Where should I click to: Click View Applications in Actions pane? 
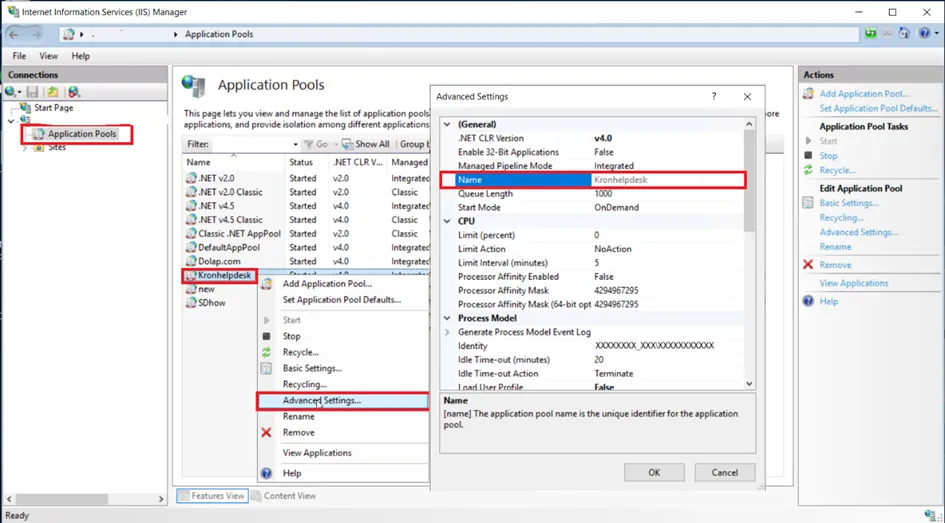(854, 283)
